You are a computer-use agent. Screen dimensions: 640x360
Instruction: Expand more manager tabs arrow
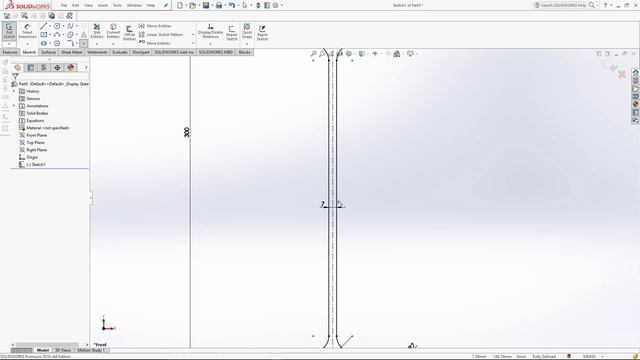(x=86, y=67)
